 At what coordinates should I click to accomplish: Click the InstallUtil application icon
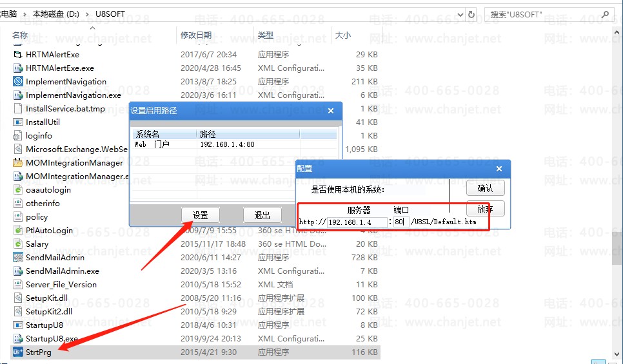click(18, 122)
